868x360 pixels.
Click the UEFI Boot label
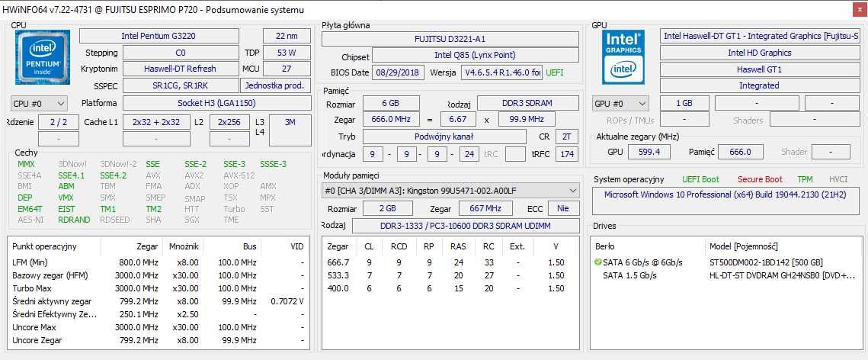tap(701, 179)
